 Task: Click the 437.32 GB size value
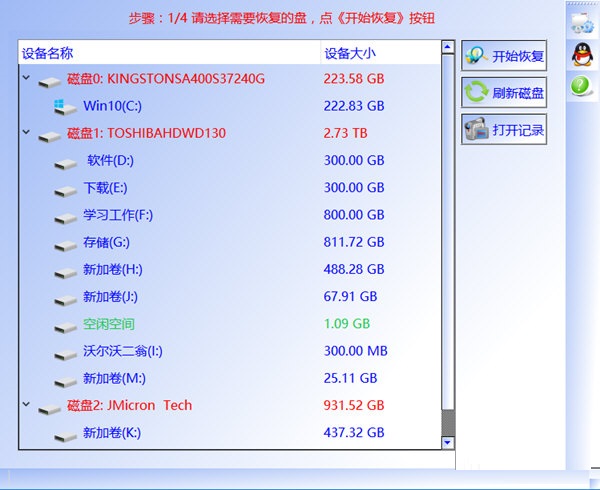click(x=354, y=433)
